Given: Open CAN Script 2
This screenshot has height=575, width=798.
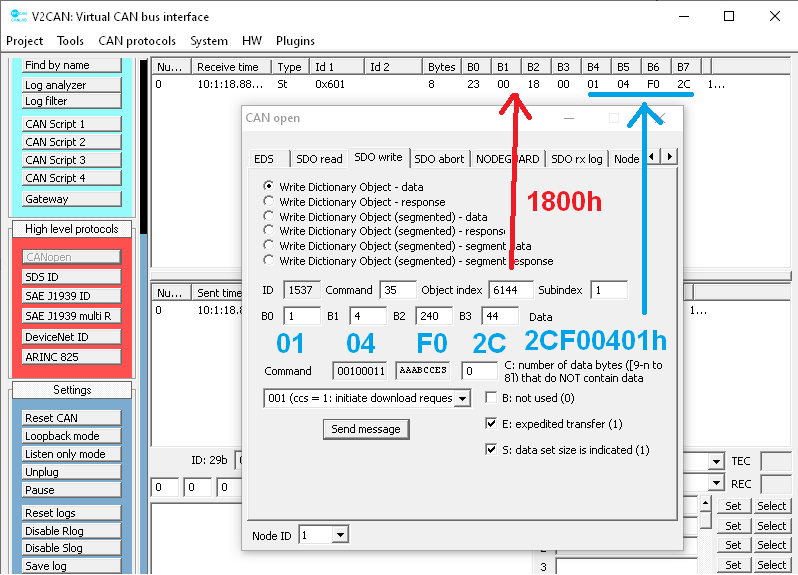Looking at the screenshot, I should [x=71, y=141].
